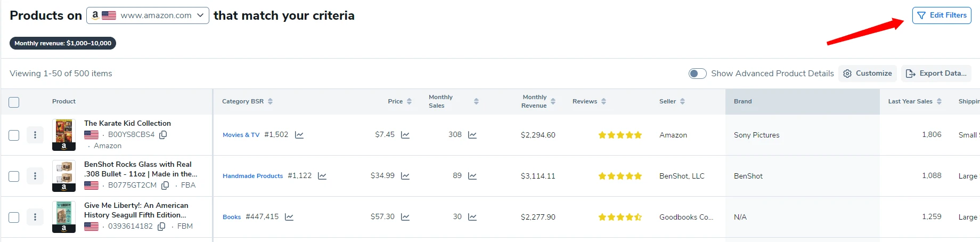
Task: Copy ASIN 0393614182 for Give Me Liberty
Action: pos(161,227)
